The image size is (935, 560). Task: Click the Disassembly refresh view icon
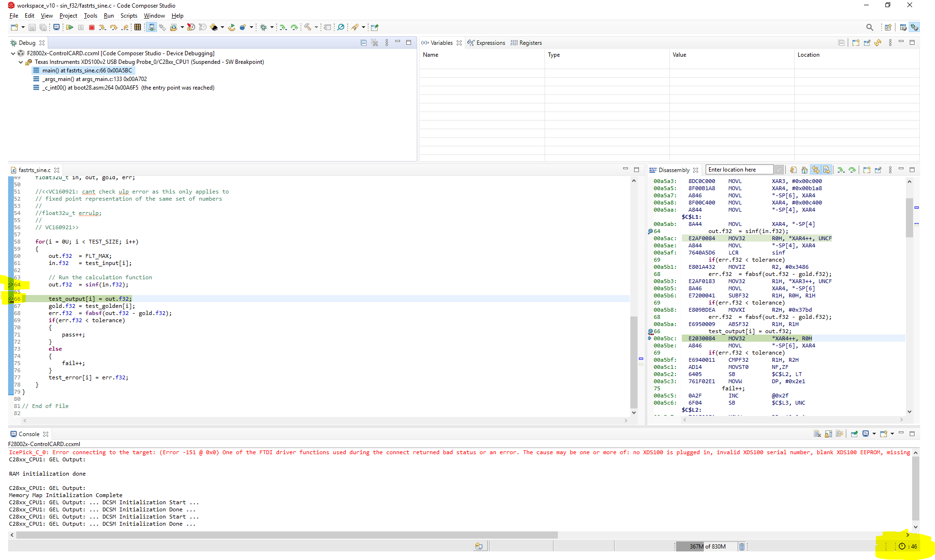(x=793, y=170)
